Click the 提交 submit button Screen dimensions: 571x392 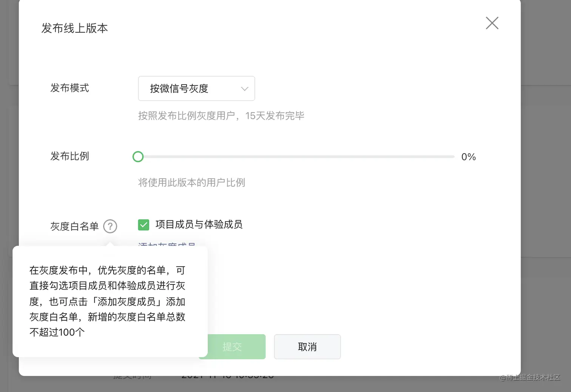coord(231,347)
